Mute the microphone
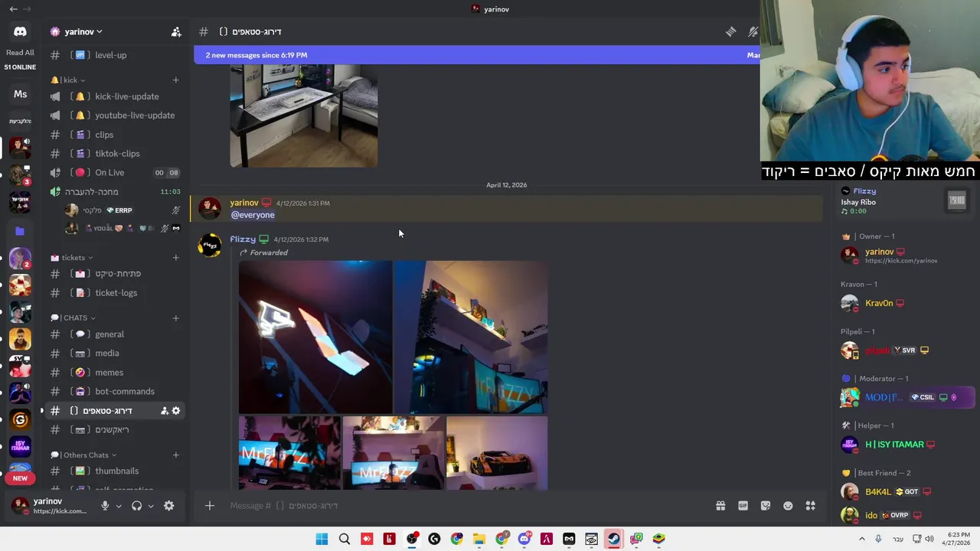This screenshot has width=980, height=551. 105,506
